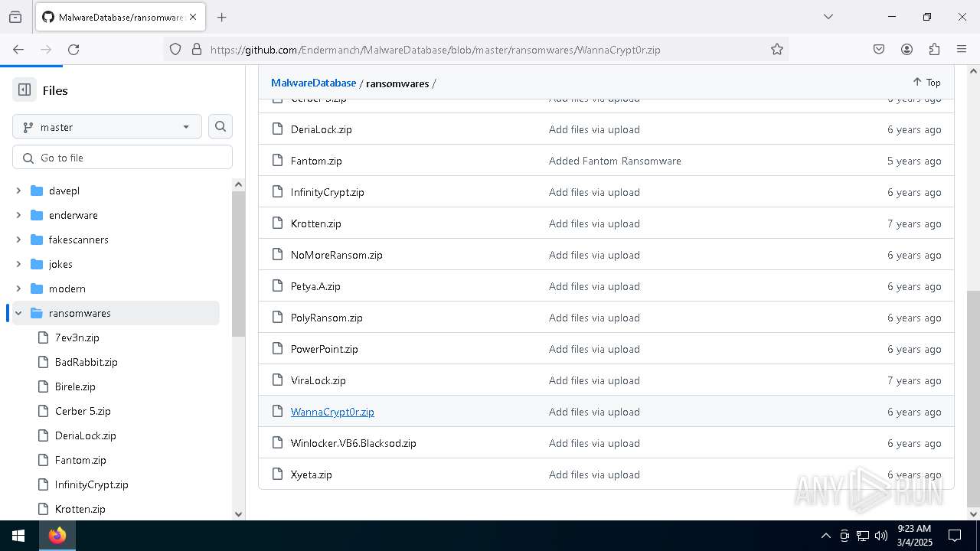Open Krotten.zip in the file list
The height and width of the screenshot is (551, 980).
click(316, 223)
